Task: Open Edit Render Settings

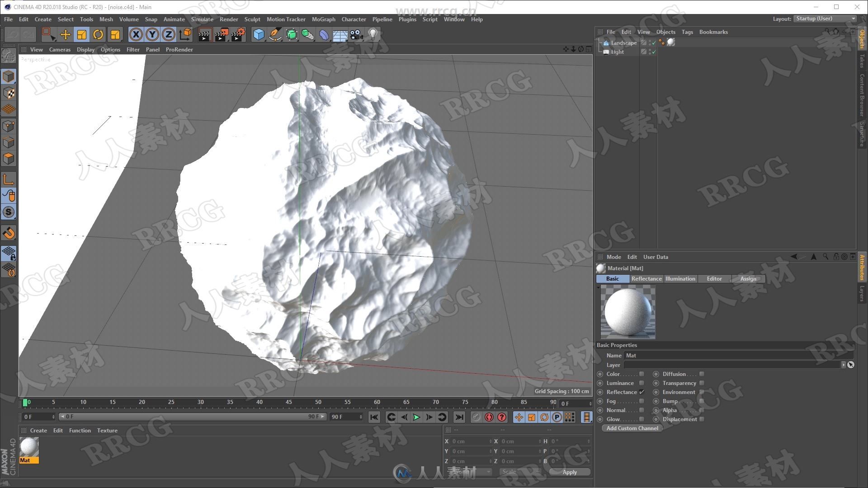Action: 238,34
